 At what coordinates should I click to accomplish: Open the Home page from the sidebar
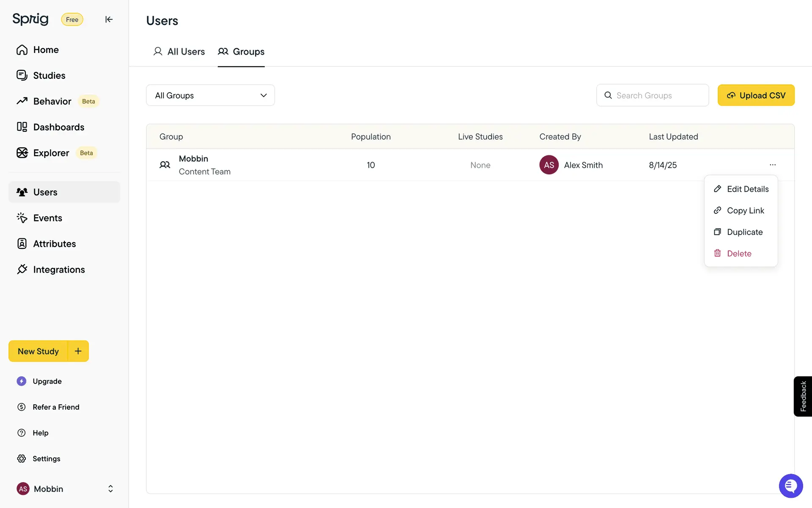pyautogui.click(x=46, y=50)
